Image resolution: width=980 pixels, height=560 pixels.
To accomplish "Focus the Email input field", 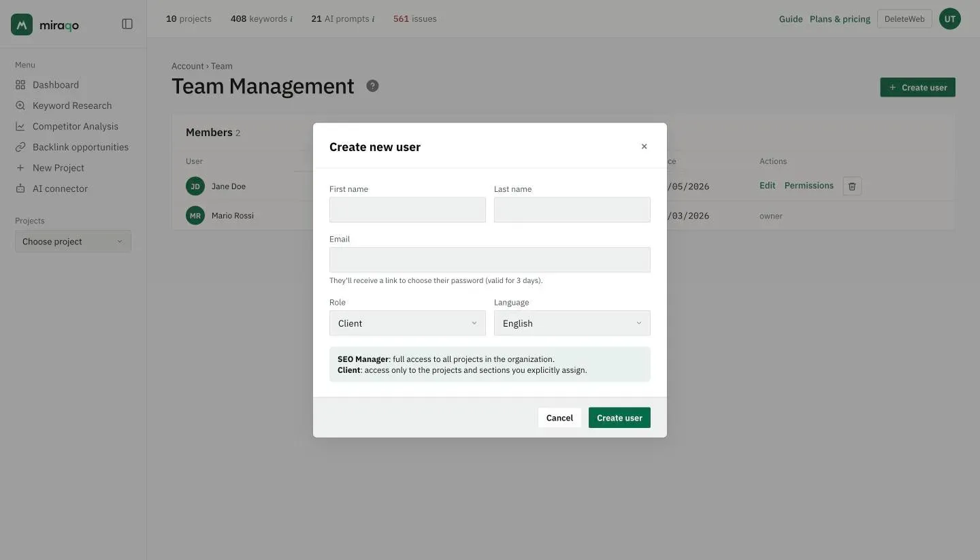I will [490, 260].
